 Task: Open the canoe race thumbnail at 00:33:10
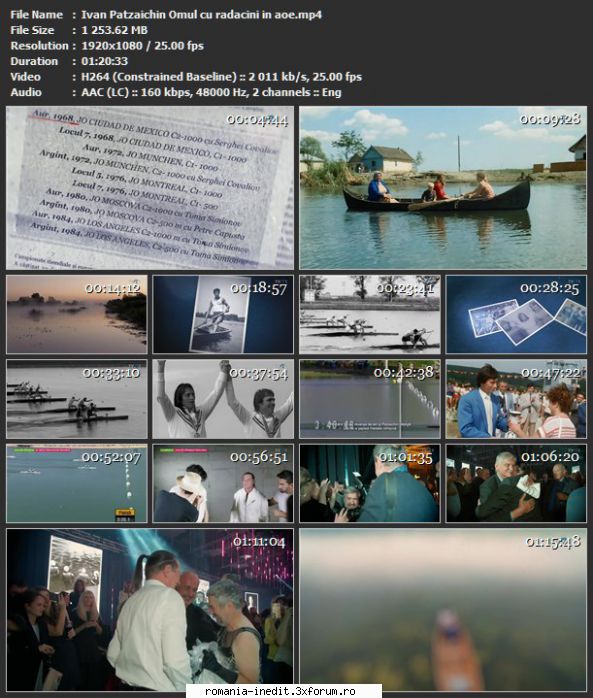77,399
